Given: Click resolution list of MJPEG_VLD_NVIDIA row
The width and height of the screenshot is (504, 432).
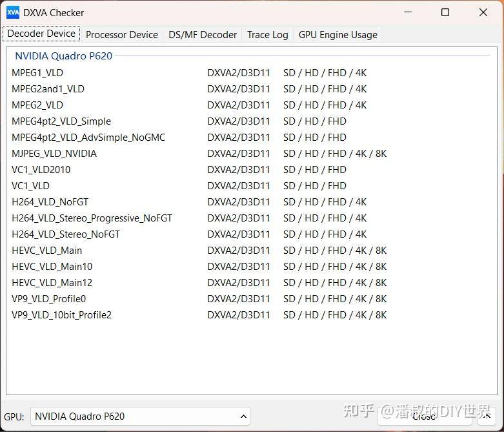Looking at the screenshot, I should pos(335,154).
